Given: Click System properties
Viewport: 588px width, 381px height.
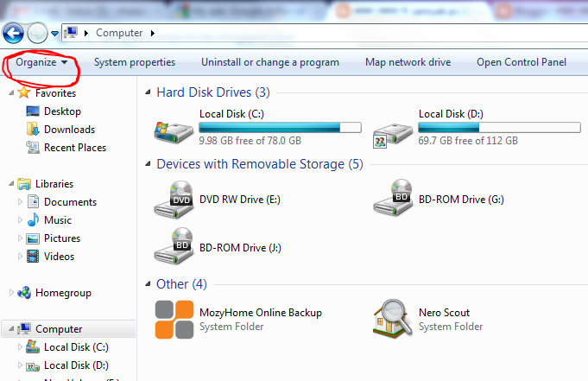Looking at the screenshot, I should (135, 62).
